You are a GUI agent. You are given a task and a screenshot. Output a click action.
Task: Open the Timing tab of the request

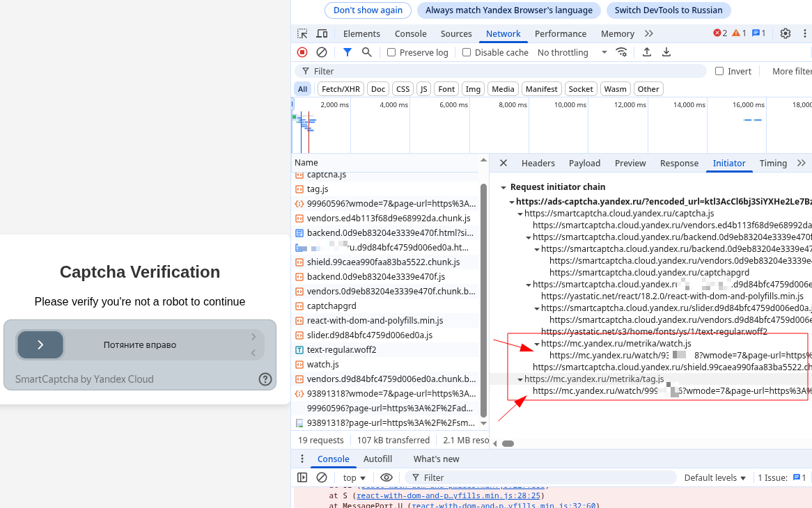(x=773, y=163)
